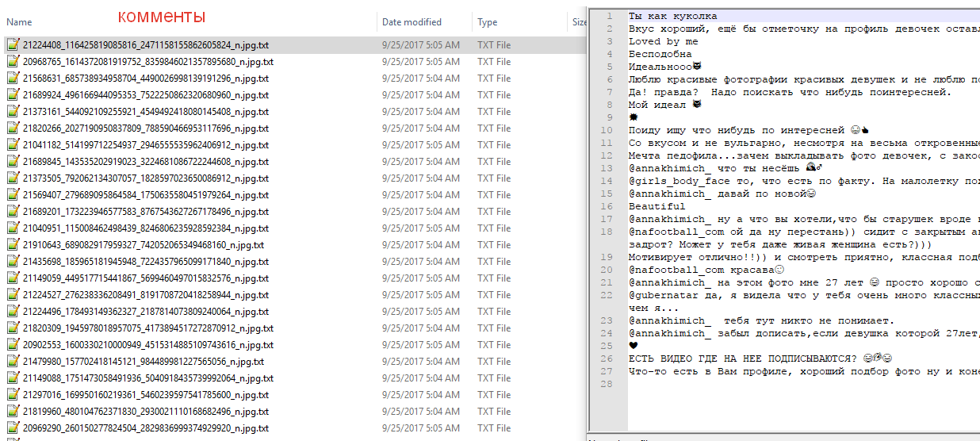Viewport: 980px width, 441px height.
Task: Click line number 12 in the editor gutter
Action: pyautogui.click(x=607, y=155)
